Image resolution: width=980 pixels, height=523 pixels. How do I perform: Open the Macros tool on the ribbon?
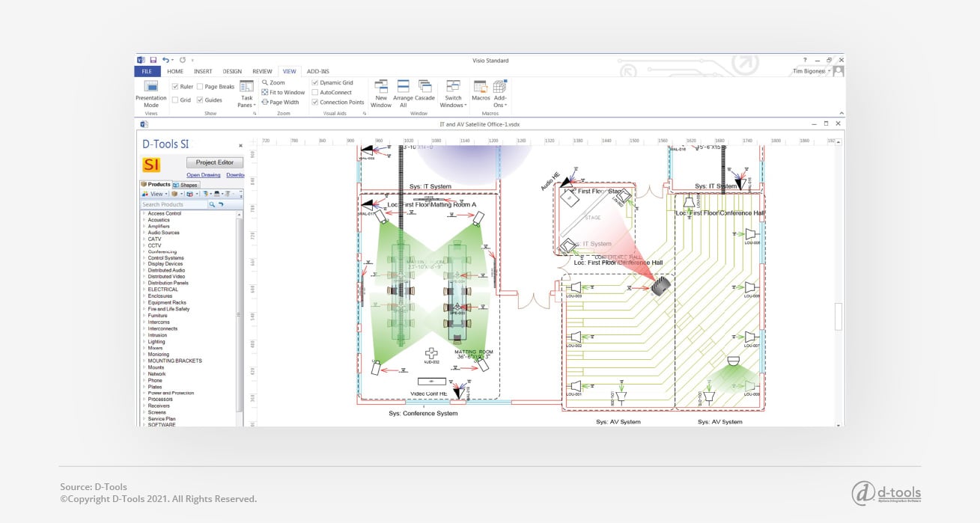click(x=480, y=91)
